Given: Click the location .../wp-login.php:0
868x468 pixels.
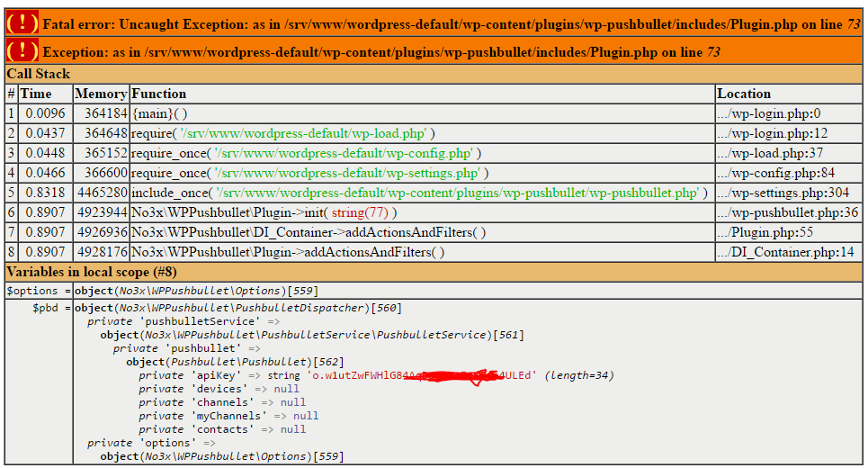Looking at the screenshot, I should click(x=769, y=113).
